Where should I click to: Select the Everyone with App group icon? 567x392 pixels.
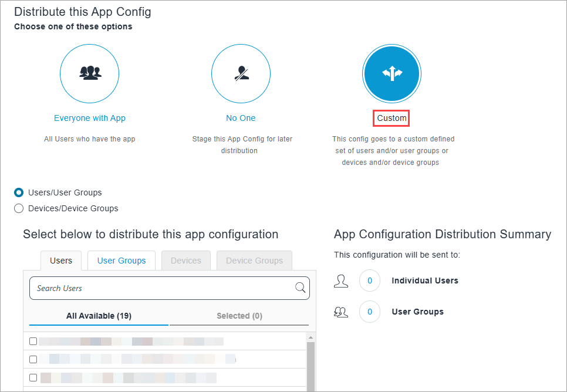click(x=89, y=73)
